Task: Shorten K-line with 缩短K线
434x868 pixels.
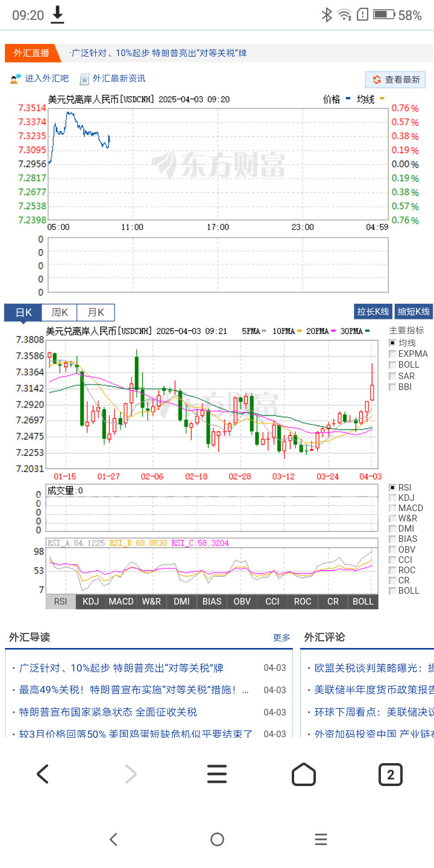Action: [414, 312]
